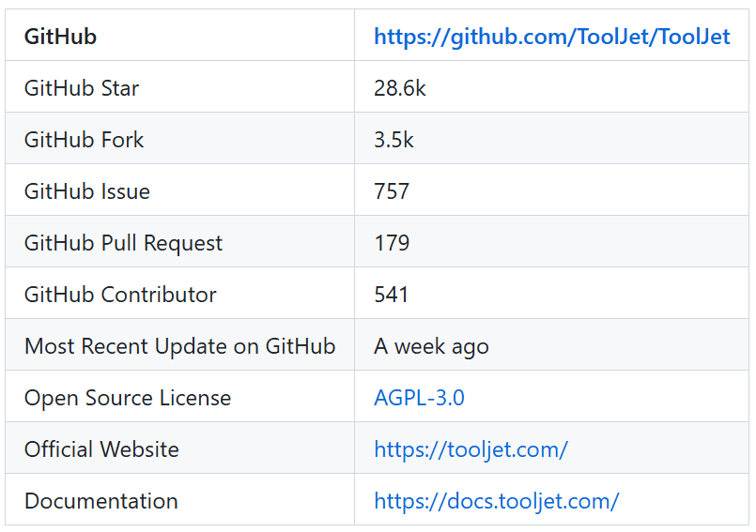Select the GitHub Pull Request label

click(123, 243)
